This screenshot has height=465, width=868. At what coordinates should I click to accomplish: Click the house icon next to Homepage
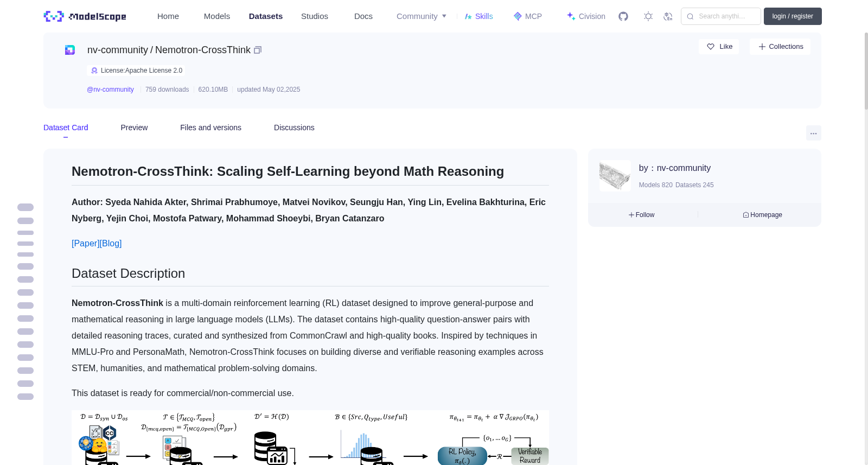coord(746,215)
